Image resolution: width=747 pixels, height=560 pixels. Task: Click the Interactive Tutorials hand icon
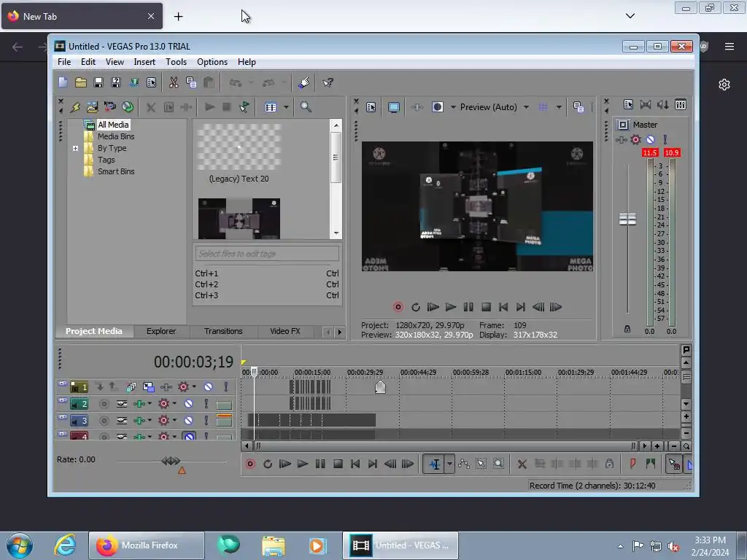(x=304, y=82)
